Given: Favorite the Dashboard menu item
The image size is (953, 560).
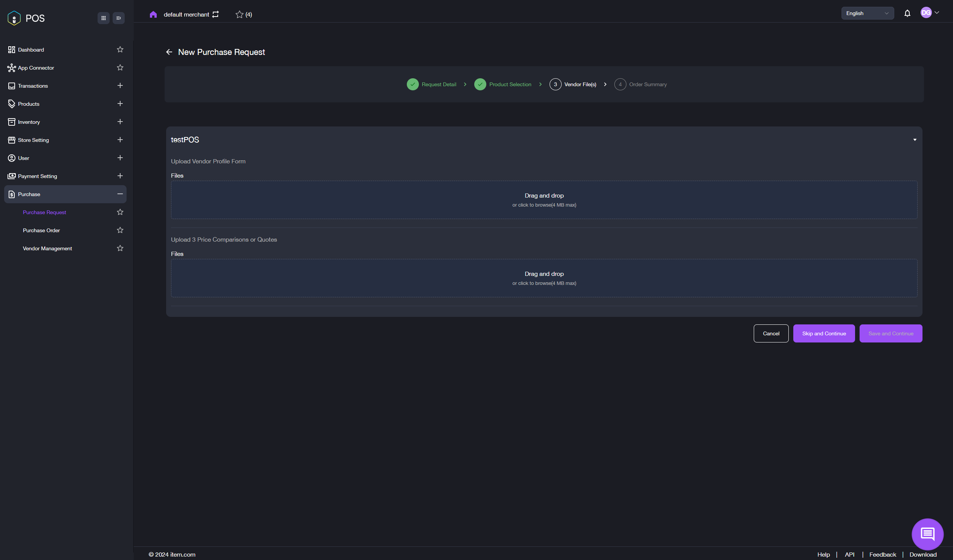Looking at the screenshot, I should pos(120,50).
